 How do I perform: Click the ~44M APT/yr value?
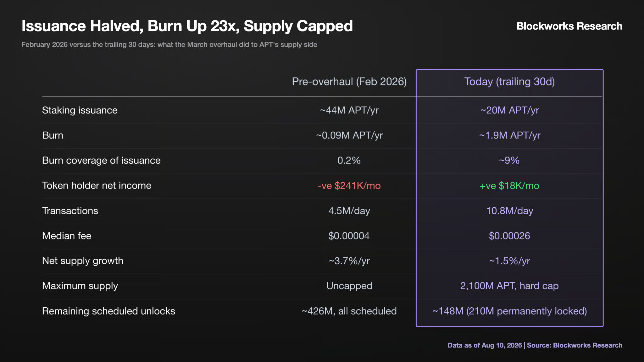(349, 110)
